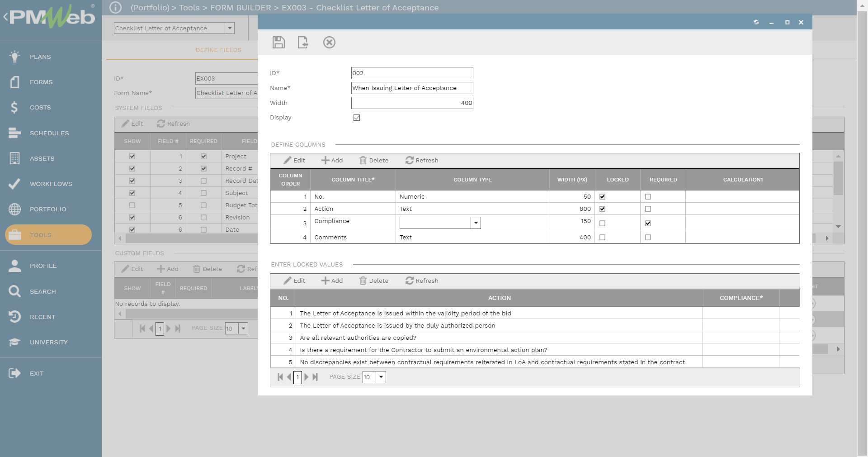Open Compliance column type dropdown
868x457 pixels.
[x=476, y=223]
